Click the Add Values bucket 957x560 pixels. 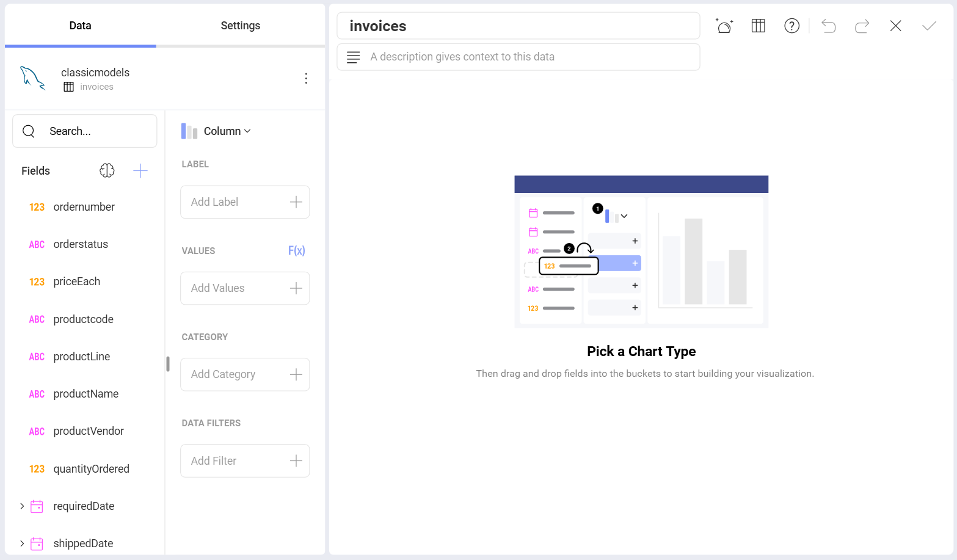coord(245,288)
